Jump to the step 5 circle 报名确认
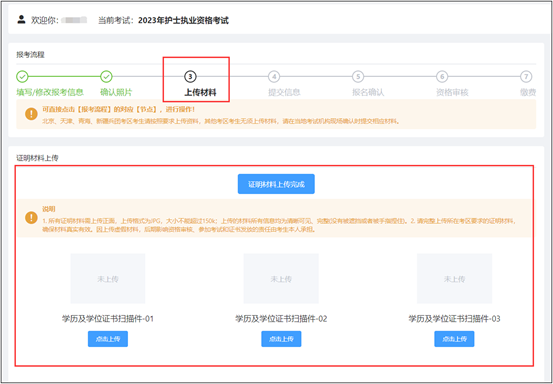Screen dimensions: 553x384 point(358,76)
